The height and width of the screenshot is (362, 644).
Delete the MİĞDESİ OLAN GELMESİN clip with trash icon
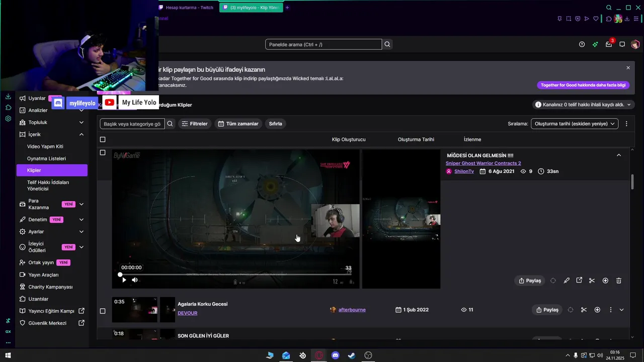click(619, 281)
